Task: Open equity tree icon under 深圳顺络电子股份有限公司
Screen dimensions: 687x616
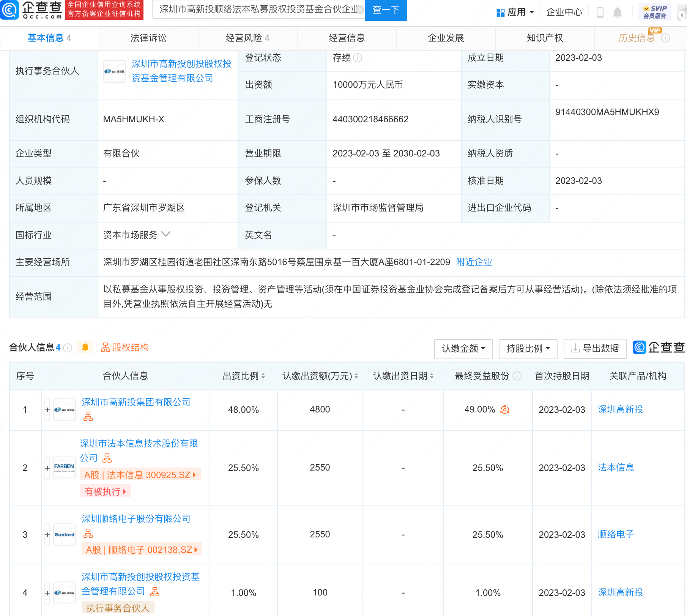Action: click(x=88, y=533)
